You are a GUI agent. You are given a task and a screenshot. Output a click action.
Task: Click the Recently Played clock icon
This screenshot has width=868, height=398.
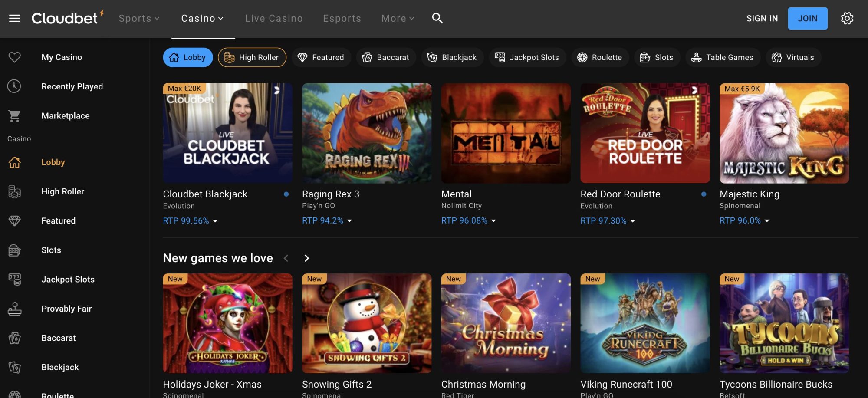(15, 86)
